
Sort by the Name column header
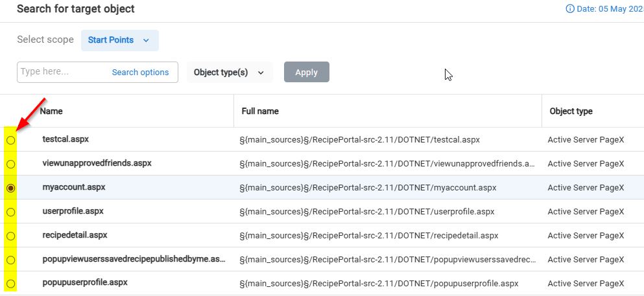click(51, 111)
